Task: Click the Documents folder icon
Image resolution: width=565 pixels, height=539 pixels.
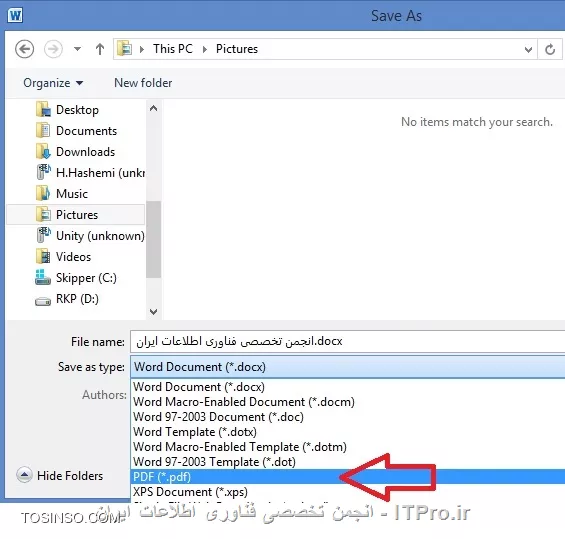Action: coord(43,130)
